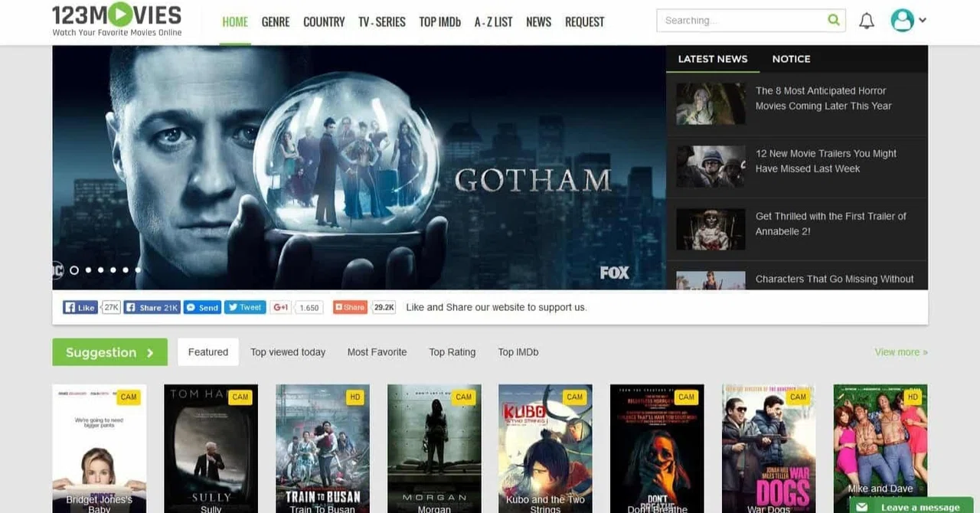The height and width of the screenshot is (513, 980).
Task: Open Train to Busan poster
Action: tap(322, 449)
